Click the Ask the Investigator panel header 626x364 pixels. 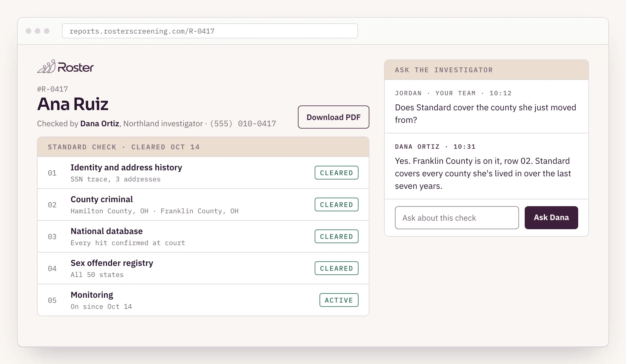[487, 70]
